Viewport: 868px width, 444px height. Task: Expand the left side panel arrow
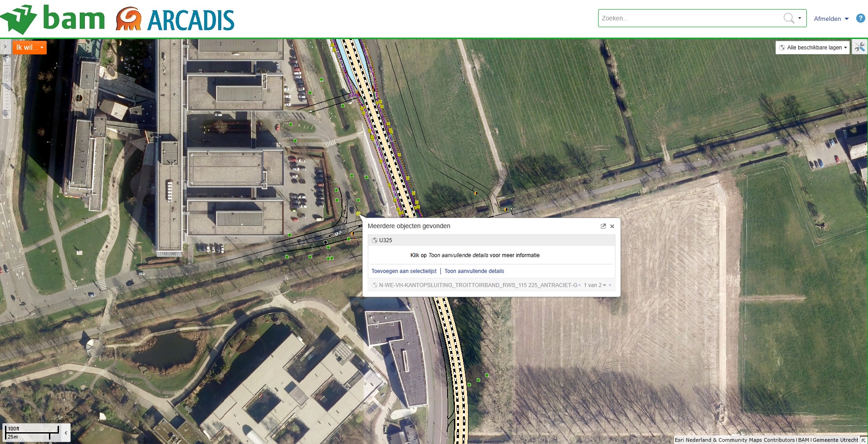pyautogui.click(x=5, y=47)
